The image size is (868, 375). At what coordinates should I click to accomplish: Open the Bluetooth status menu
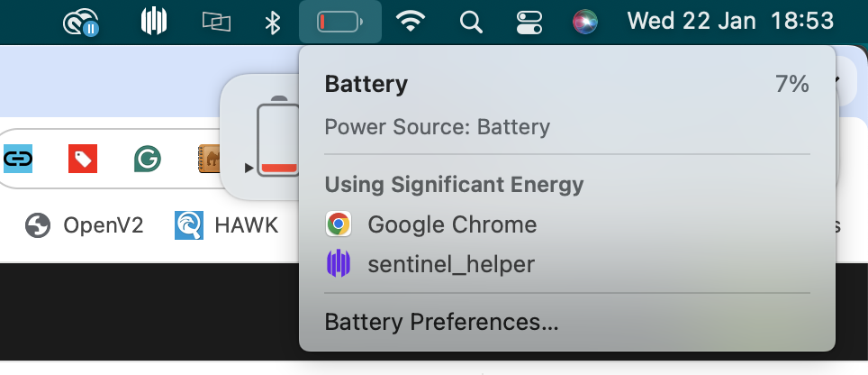[x=272, y=23]
